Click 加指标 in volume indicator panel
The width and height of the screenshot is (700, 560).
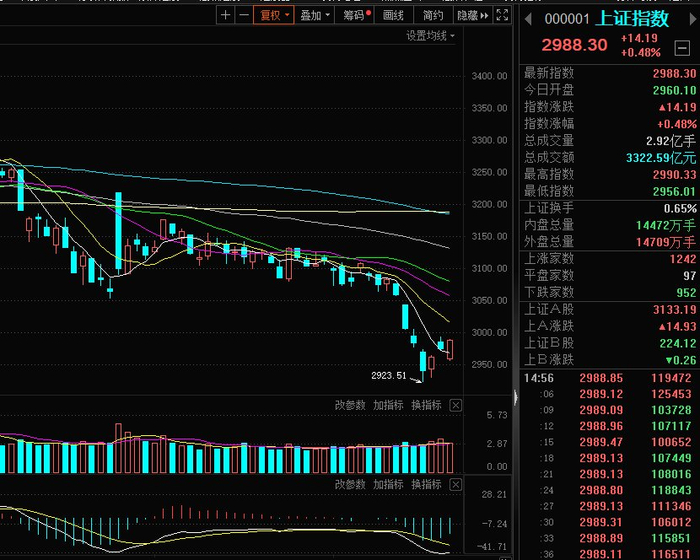click(388, 405)
